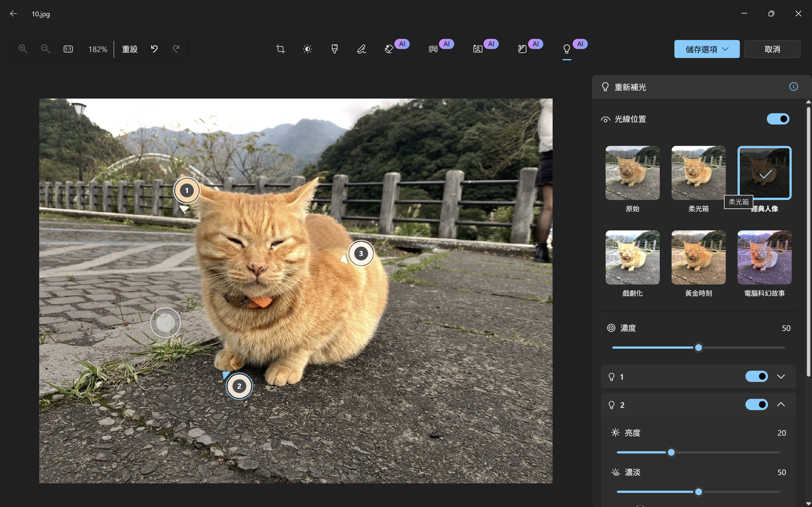Viewport: 812px width, 507px height.
Task: Open the brightness Adjustment tool
Action: click(x=307, y=49)
